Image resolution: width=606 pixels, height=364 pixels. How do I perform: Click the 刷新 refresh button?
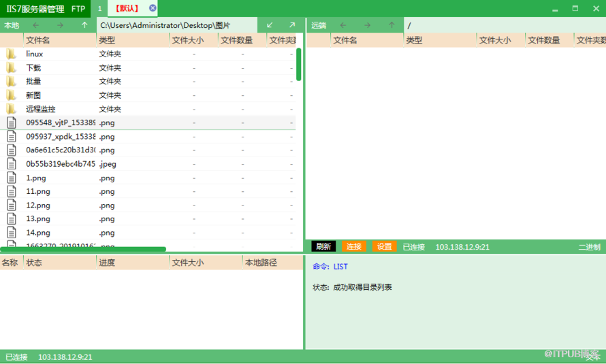tap(323, 246)
